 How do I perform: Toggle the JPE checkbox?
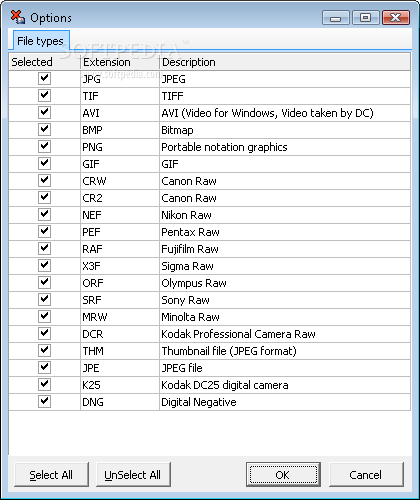tap(44, 368)
